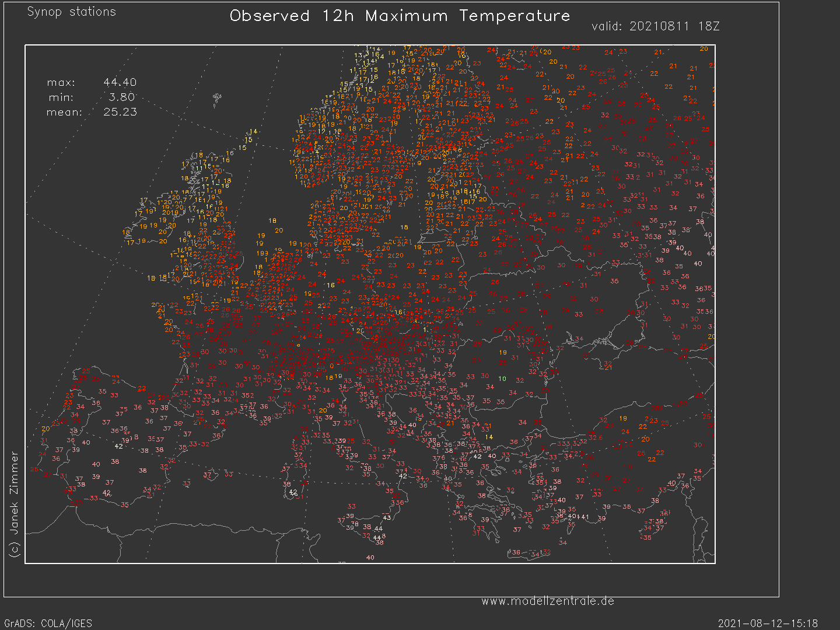840x630 pixels.
Task: Click the lone '18' in the North Sea
Action: click(x=272, y=221)
